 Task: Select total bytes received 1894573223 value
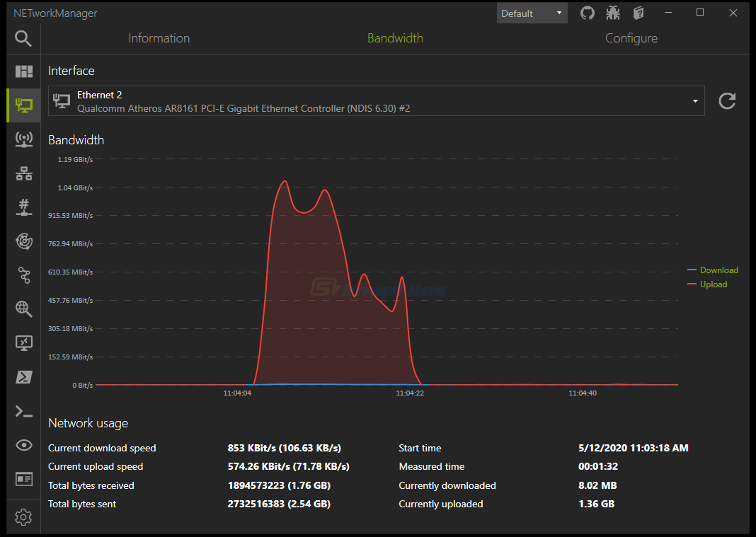click(279, 485)
